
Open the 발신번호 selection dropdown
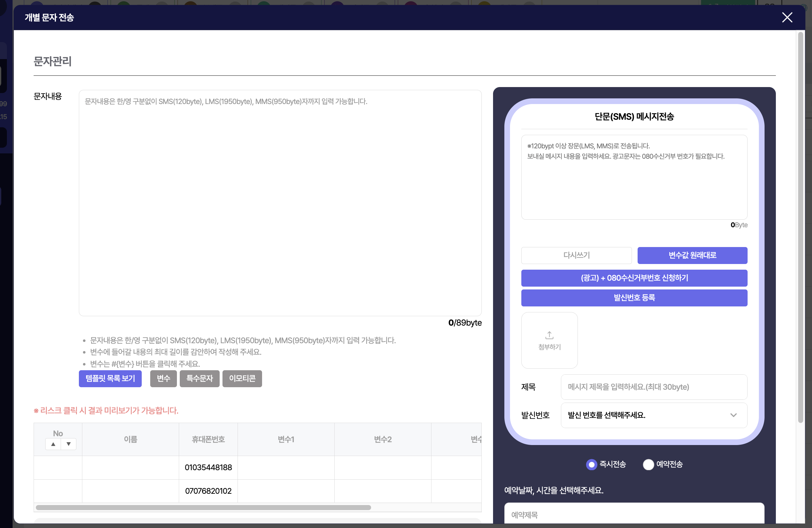[653, 415]
